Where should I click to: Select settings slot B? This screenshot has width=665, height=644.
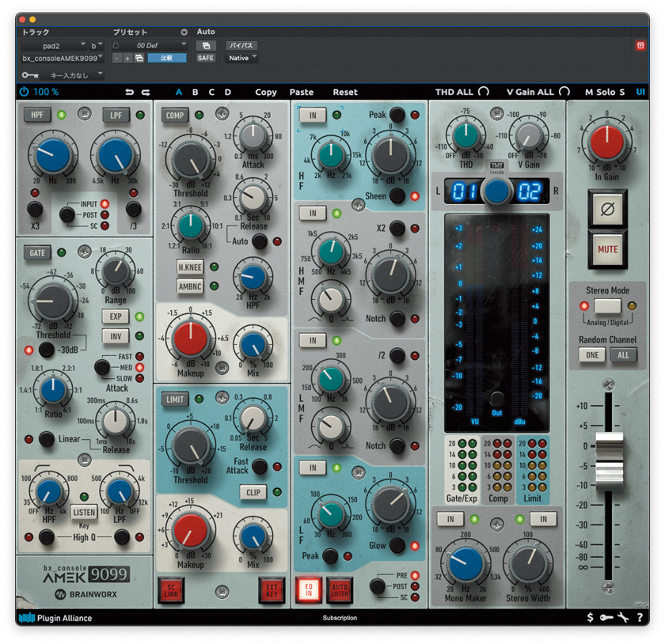pos(195,92)
